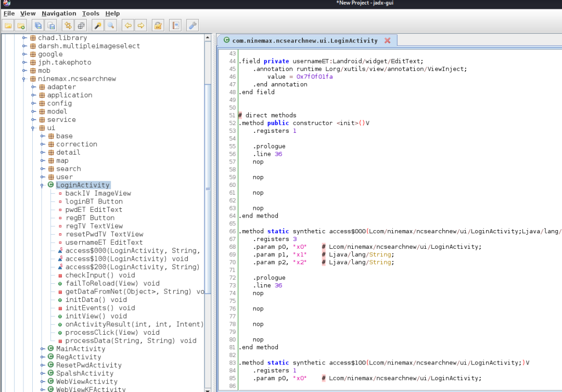Viewport: 562px width, 392px height.
Task: Toggle the Flatten packages toolbar button
Action: pos(81,25)
